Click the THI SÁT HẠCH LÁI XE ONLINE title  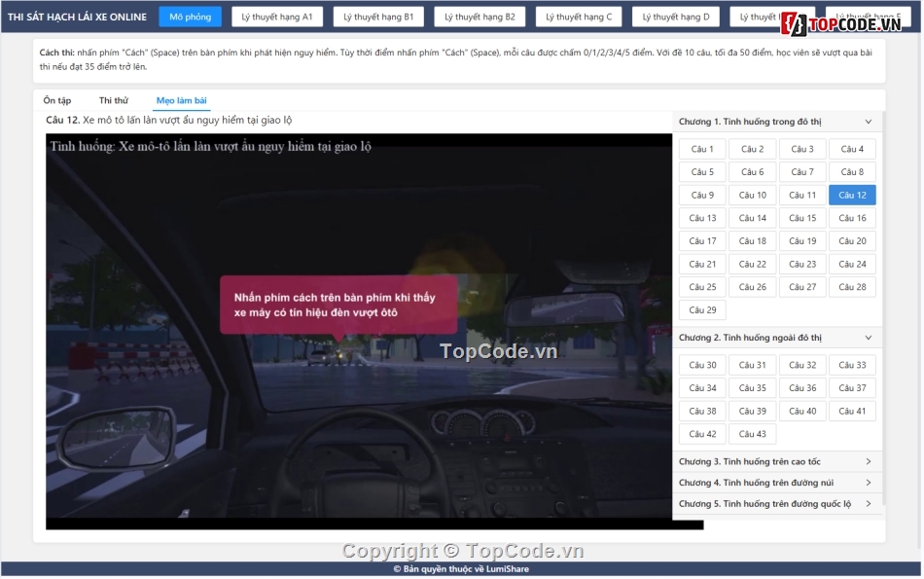click(78, 17)
